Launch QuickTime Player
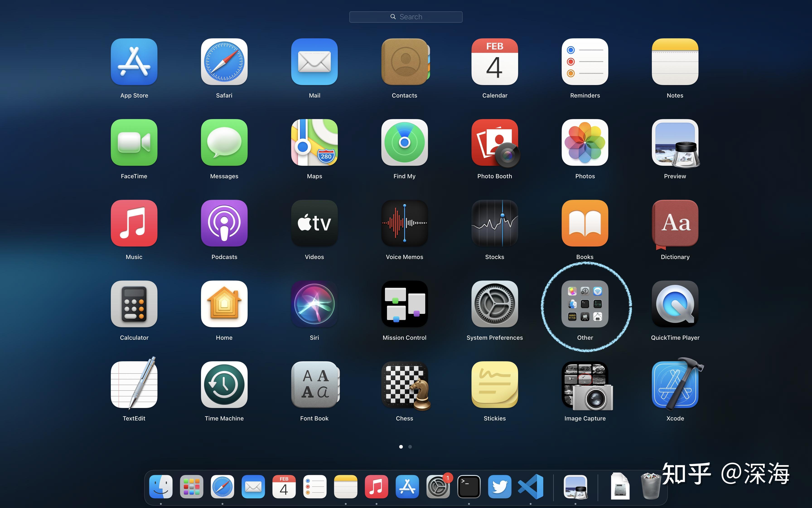This screenshot has width=812, height=508. (x=675, y=304)
